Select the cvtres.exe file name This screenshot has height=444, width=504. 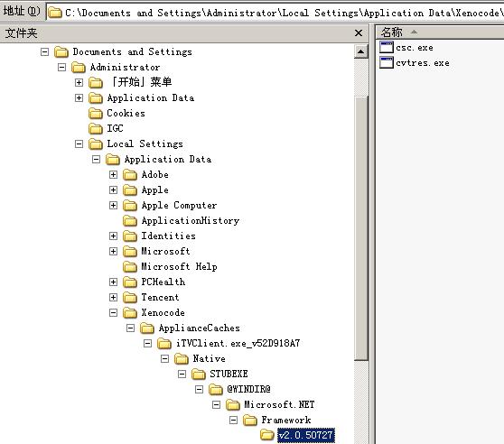[423, 62]
